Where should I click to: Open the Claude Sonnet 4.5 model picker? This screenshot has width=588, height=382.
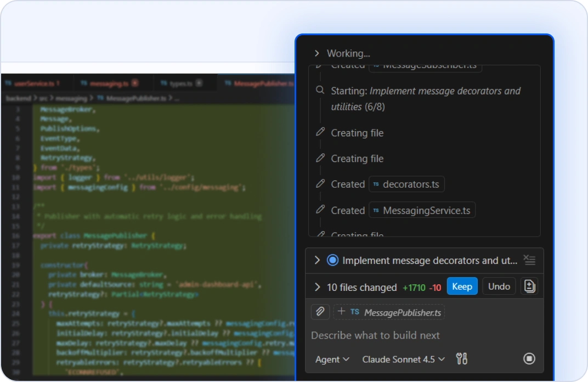click(x=403, y=359)
